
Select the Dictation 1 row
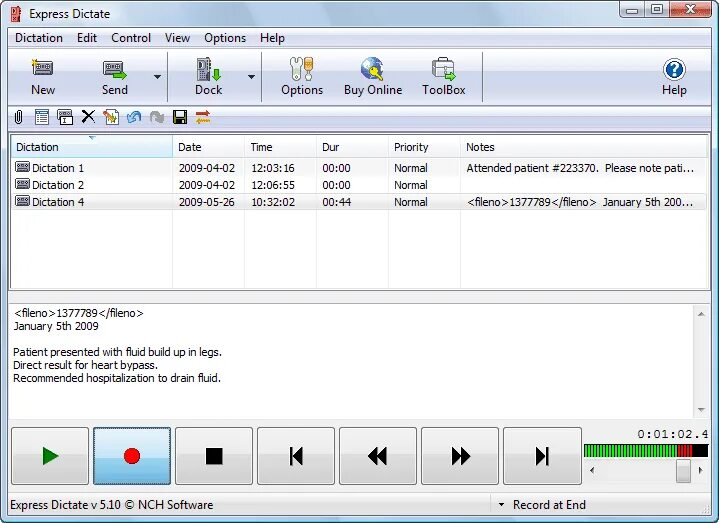coord(359,168)
